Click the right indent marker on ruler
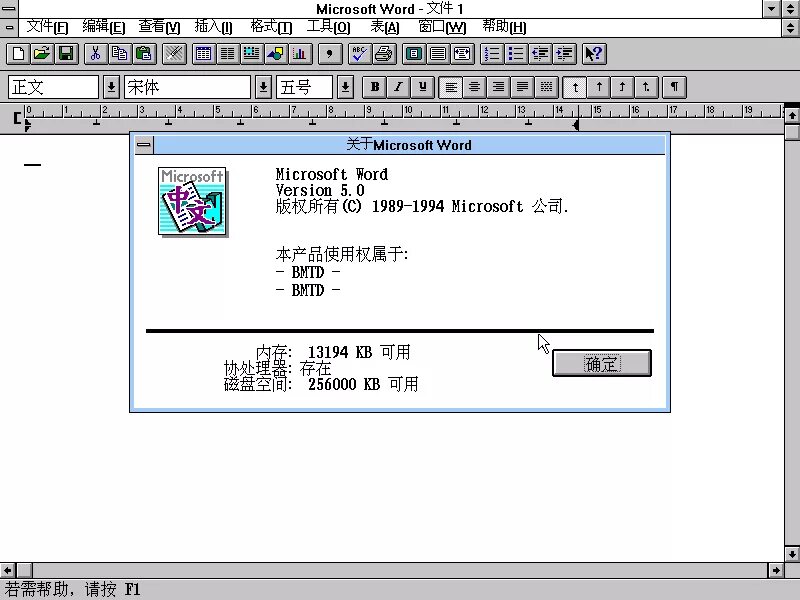The width and height of the screenshot is (800, 600). pyautogui.click(x=576, y=124)
